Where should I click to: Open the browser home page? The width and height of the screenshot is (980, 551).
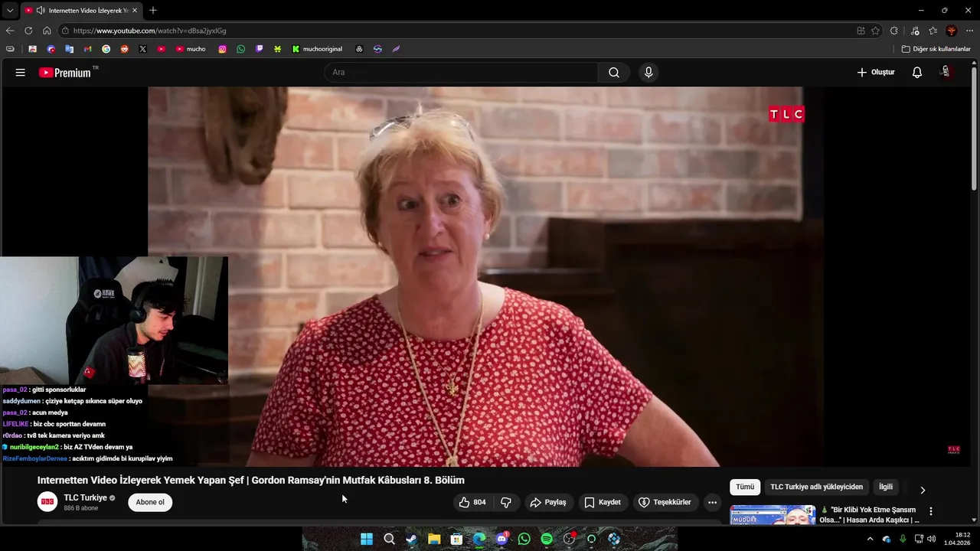[x=47, y=31]
